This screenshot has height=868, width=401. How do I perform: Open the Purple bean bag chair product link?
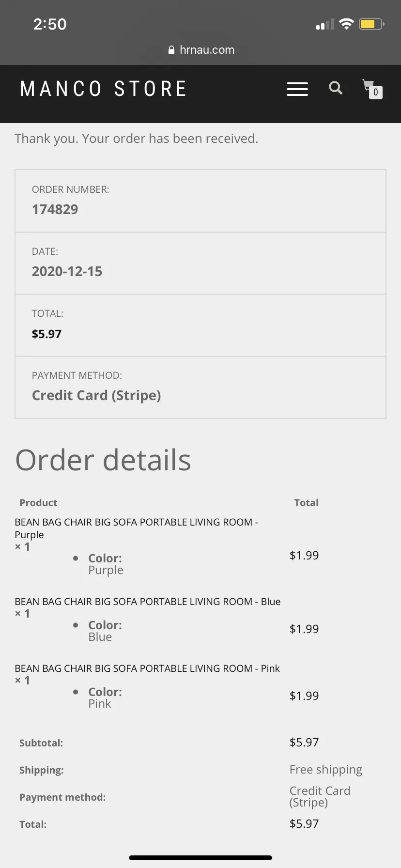click(x=136, y=528)
